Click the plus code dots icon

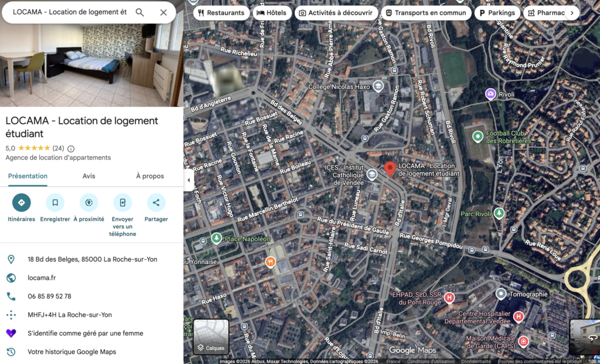pos(11,315)
